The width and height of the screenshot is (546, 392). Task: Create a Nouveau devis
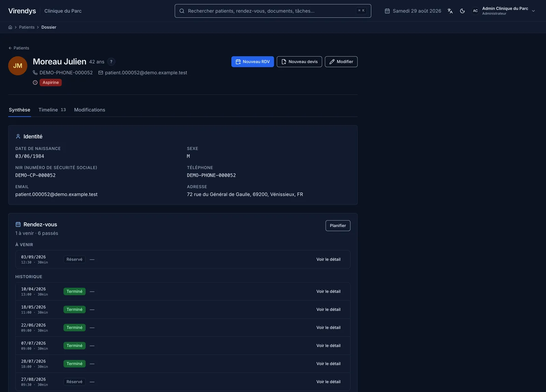299,62
